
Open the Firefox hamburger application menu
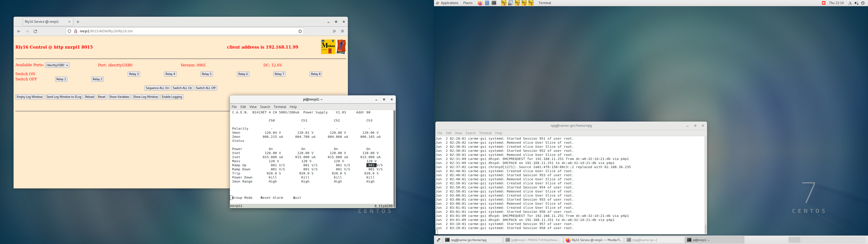click(342, 31)
